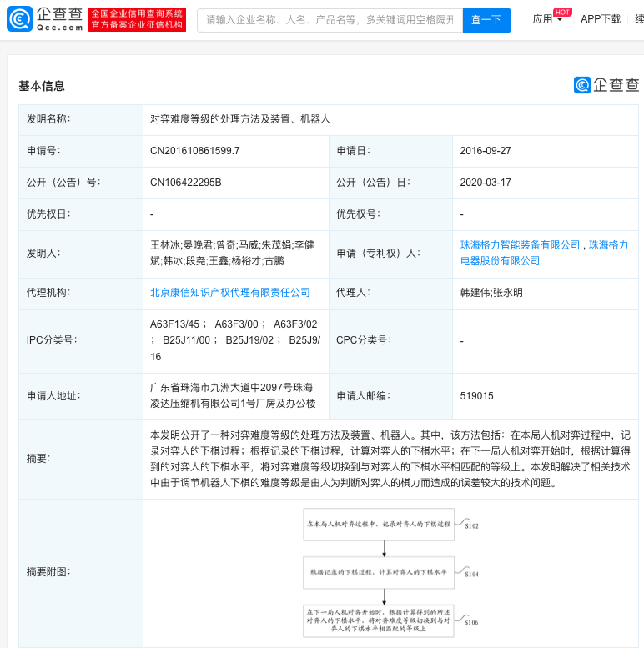Click the 查一下 search button
The image size is (644, 648).
486,20
